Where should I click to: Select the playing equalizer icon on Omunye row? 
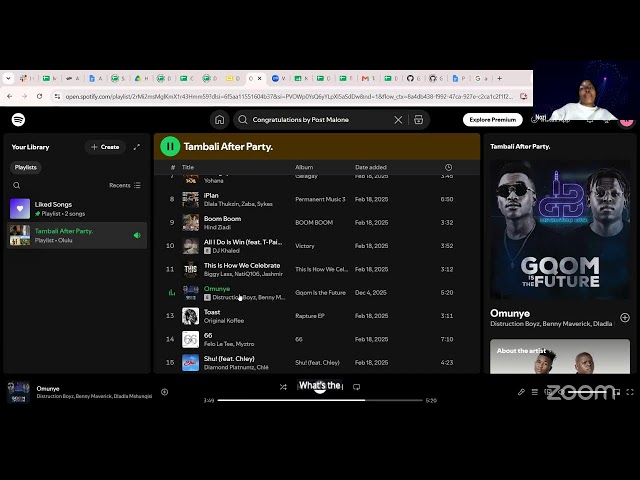(x=171, y=293)
